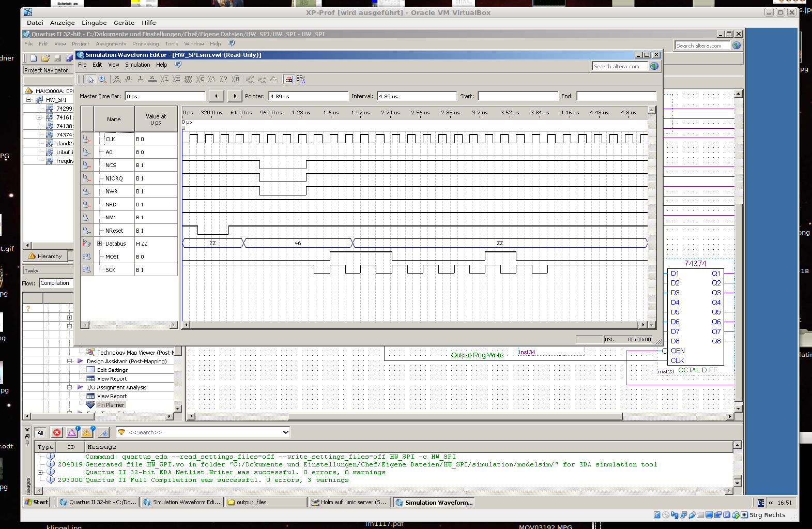
Task: Activate the Zoom tool magnifier icon
Action: coord(102,79)
